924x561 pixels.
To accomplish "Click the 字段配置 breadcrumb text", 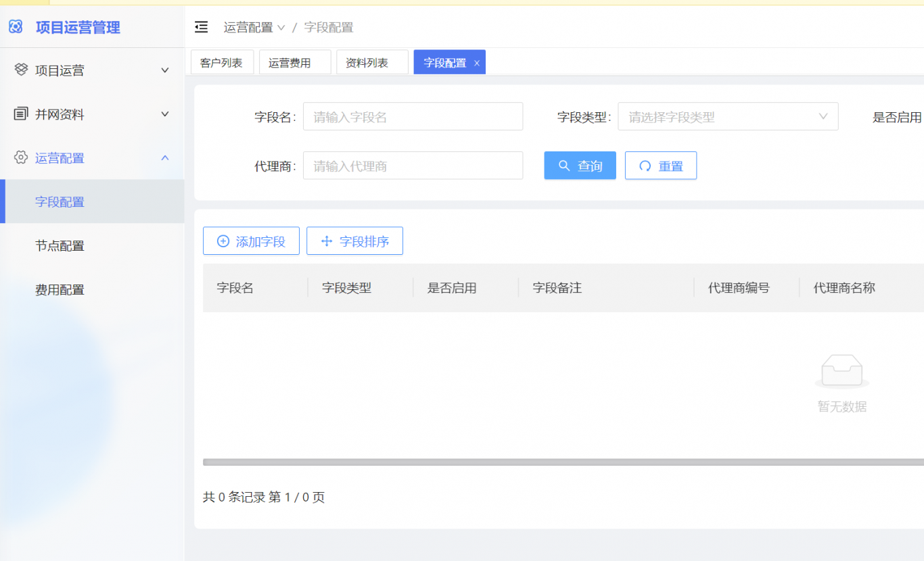I will (x=329, y=27).
